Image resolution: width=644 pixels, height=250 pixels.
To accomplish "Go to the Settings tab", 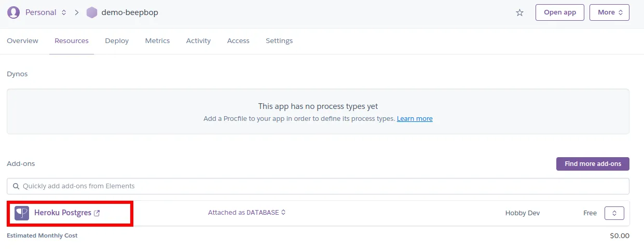I will click(x=279, y=40).
